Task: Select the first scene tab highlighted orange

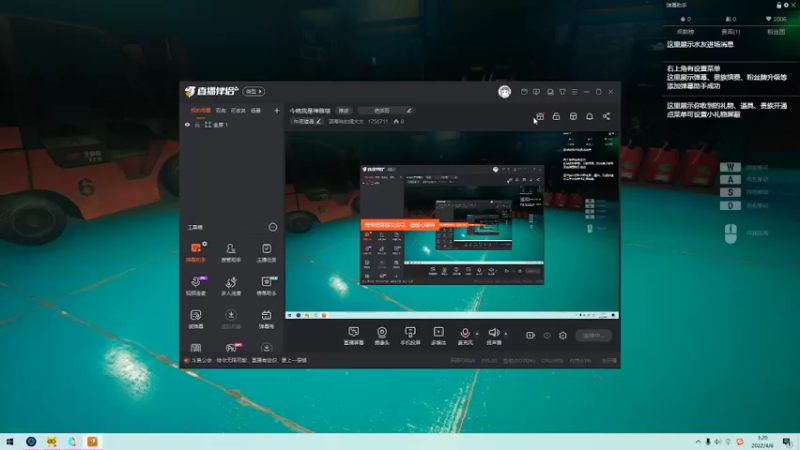Action: (201, 110)
